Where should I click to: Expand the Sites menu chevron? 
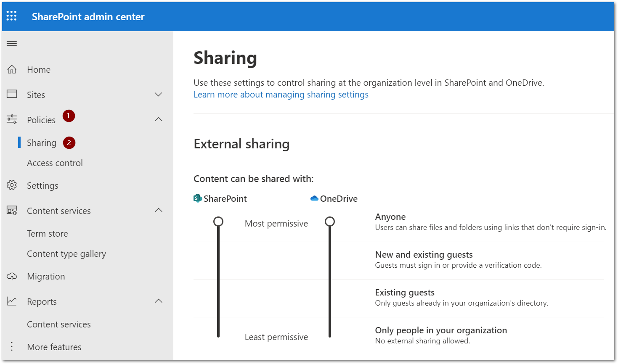(159, 95)
